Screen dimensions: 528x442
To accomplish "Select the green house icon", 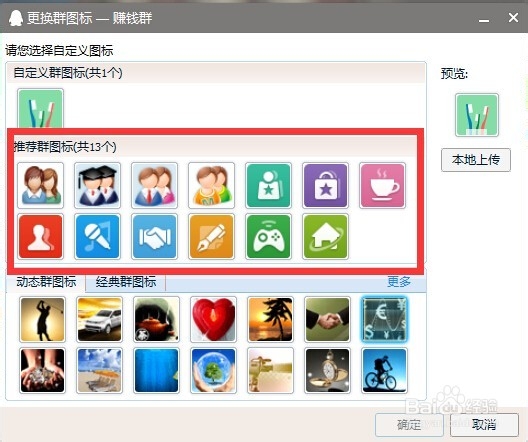I will (x=326, y=237).
